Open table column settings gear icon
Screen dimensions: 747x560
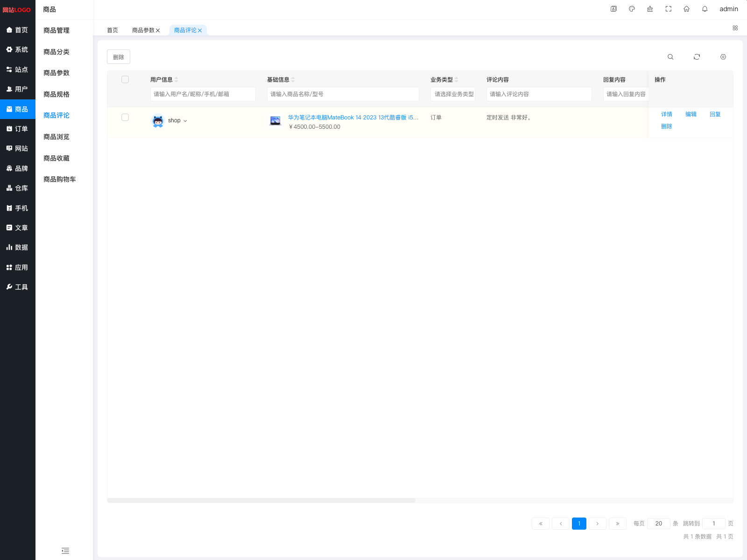pos(723,57)
